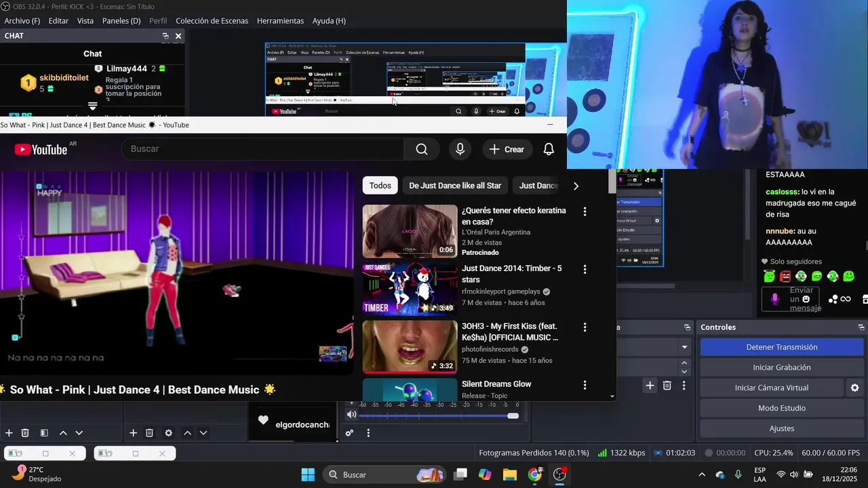Open audio mixer three-dot menu
Screen dimensions: 868x488
pyautogui.click(x=368, y=433)
